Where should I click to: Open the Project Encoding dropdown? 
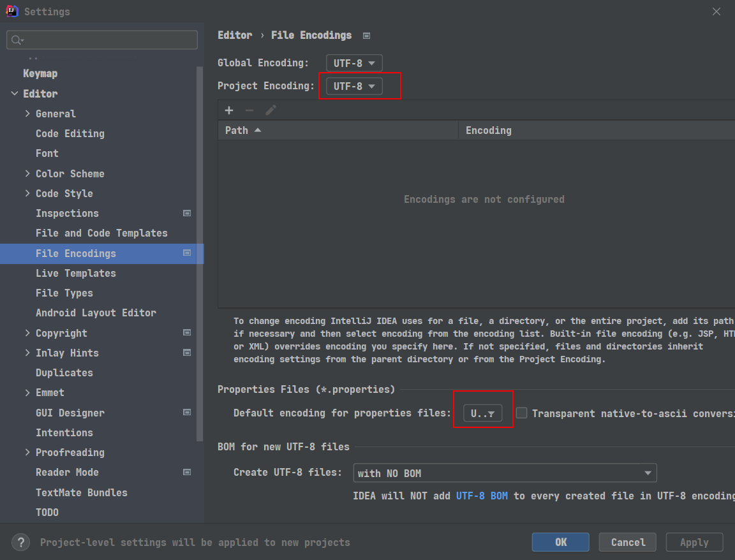(x=354, y=86)
